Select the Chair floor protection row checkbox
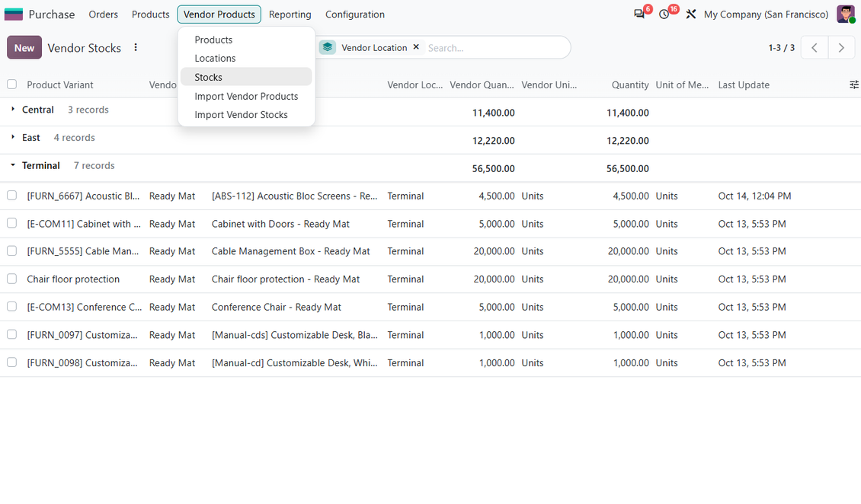The image size is (861, 504). click(x=11, y=279)
